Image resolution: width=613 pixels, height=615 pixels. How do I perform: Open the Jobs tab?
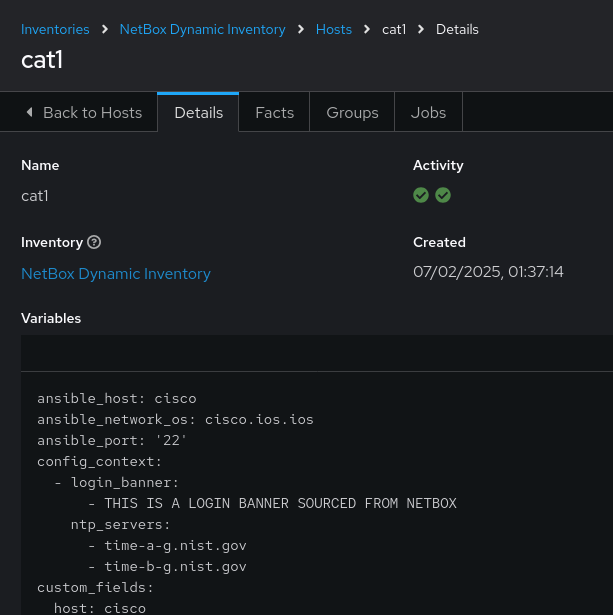[428, 113]
